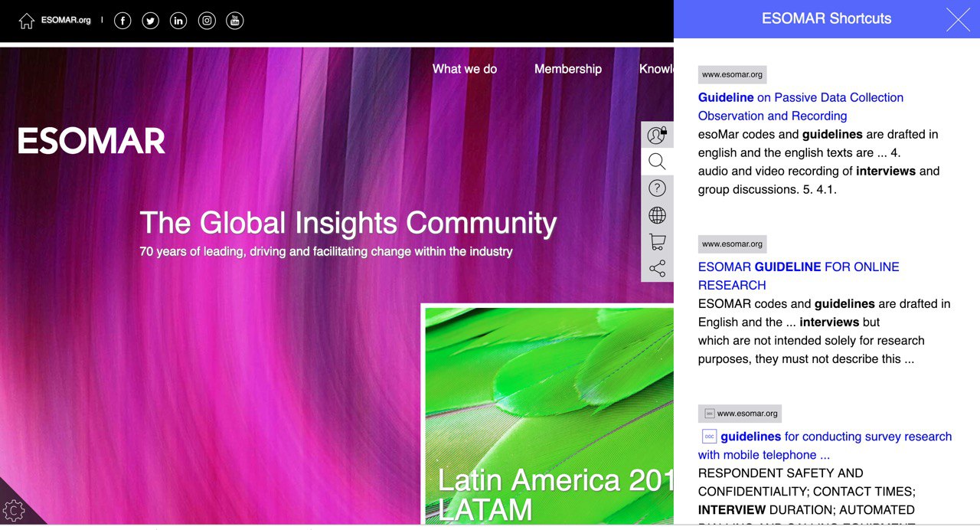Viewport: 980px width, 530px height.
Task: Click the user login icon with padlock
Action: pos(657,135)
